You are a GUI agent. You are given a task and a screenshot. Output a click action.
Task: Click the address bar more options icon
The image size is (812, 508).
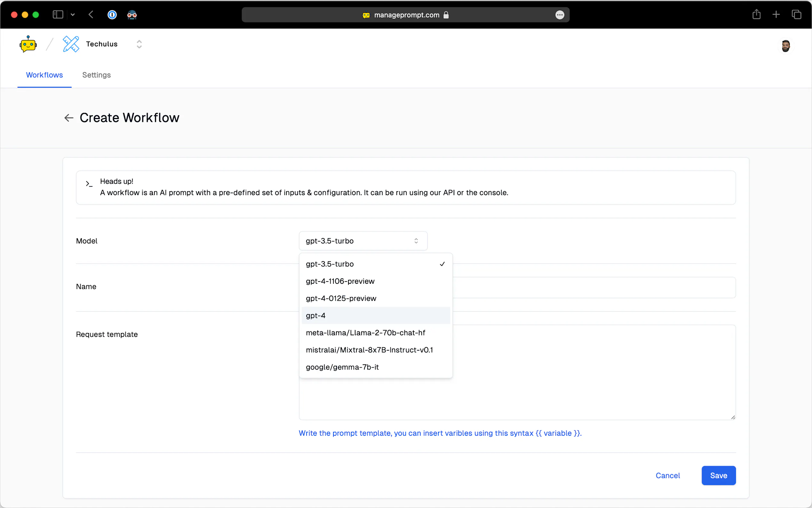point(559,15)
